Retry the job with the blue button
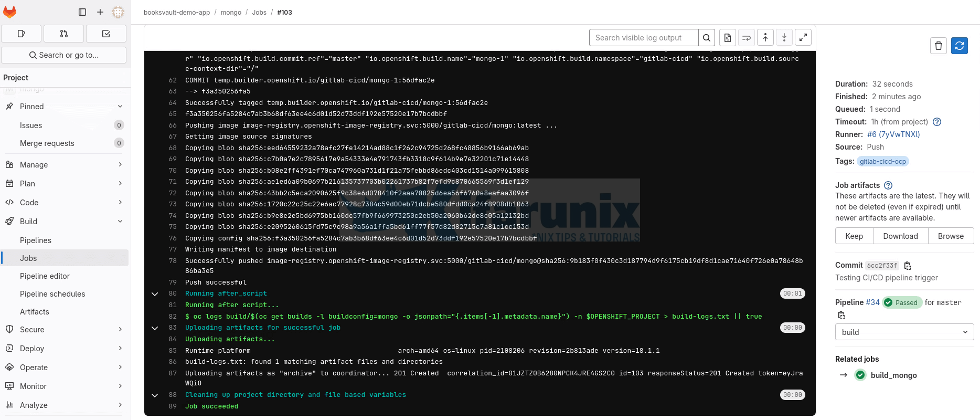The image size is (980, 420). click(x=959, y=46)
